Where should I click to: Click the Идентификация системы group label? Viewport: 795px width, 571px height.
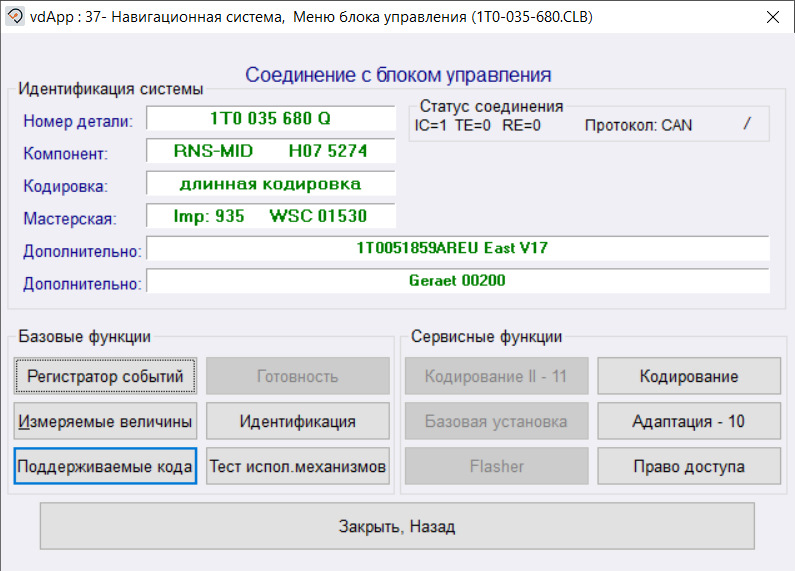point(111,89)
